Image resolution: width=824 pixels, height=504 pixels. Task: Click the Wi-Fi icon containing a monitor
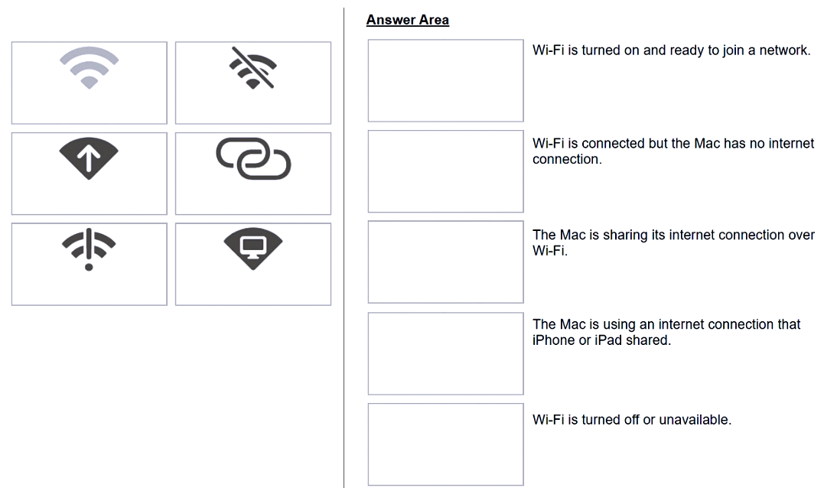click(x=253, y=249)
